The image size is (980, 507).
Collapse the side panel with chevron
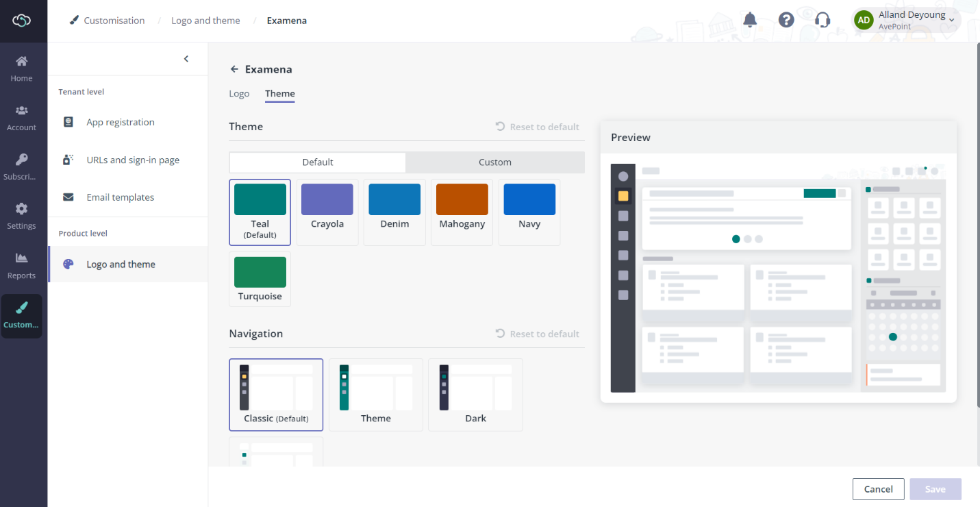pyautogui.click(x=186, y=59)
